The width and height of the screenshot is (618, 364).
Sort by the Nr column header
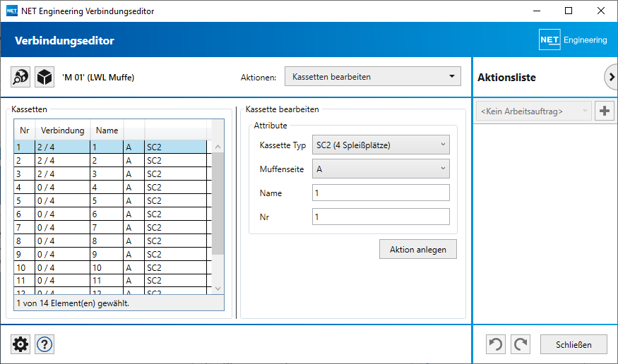25,131
